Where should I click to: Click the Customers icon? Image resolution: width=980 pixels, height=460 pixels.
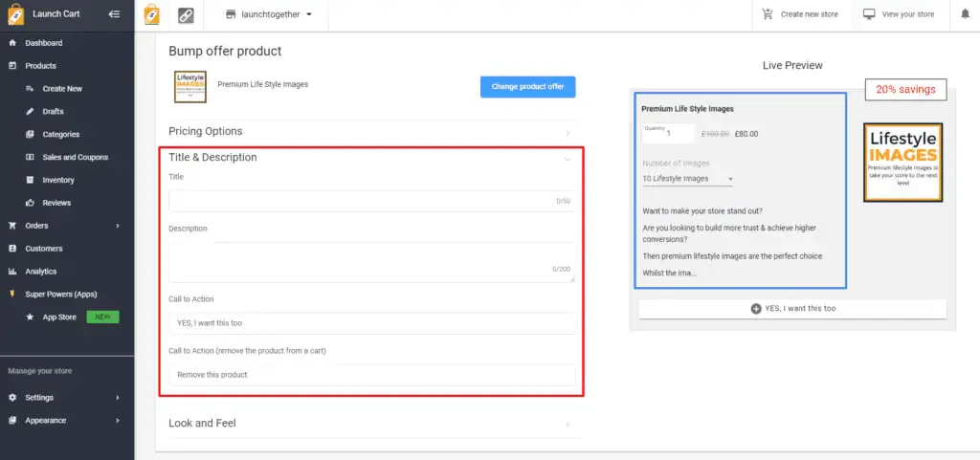[12, 249]
